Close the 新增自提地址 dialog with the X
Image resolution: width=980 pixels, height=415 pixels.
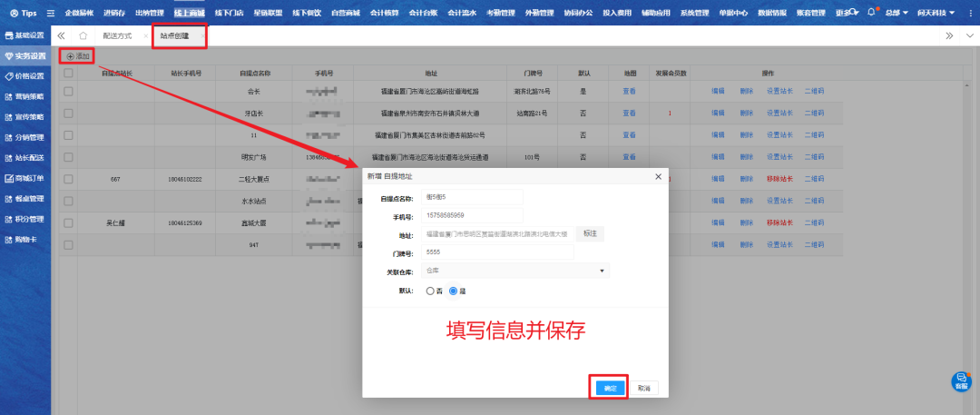(x=658, y=176)
